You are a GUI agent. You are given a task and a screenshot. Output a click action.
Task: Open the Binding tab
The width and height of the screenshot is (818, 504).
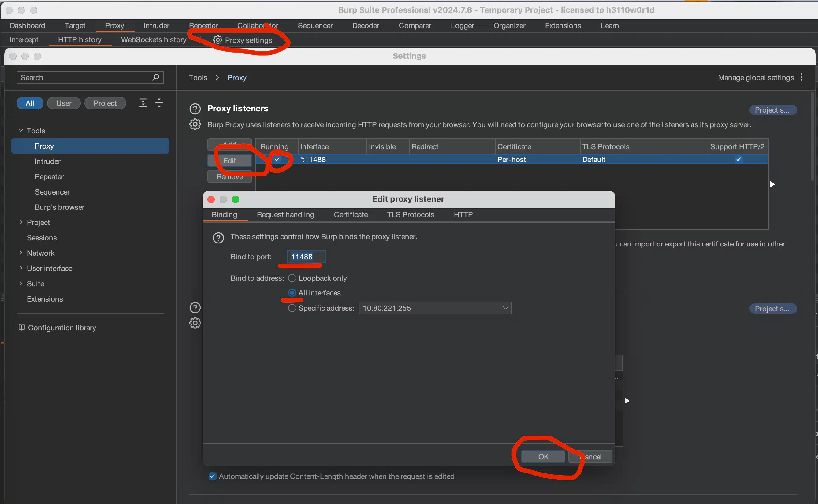(x=224, y=214)
